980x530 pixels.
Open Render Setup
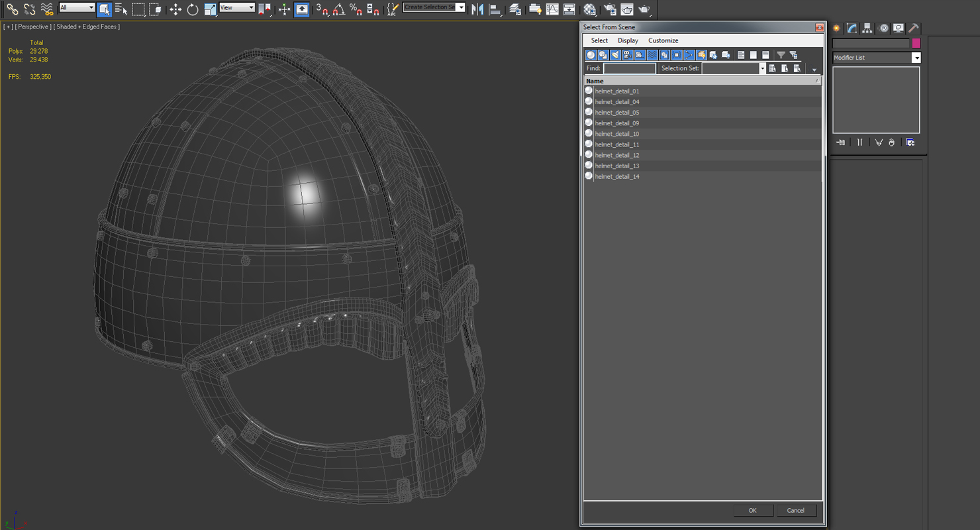(x=610, y=9)
